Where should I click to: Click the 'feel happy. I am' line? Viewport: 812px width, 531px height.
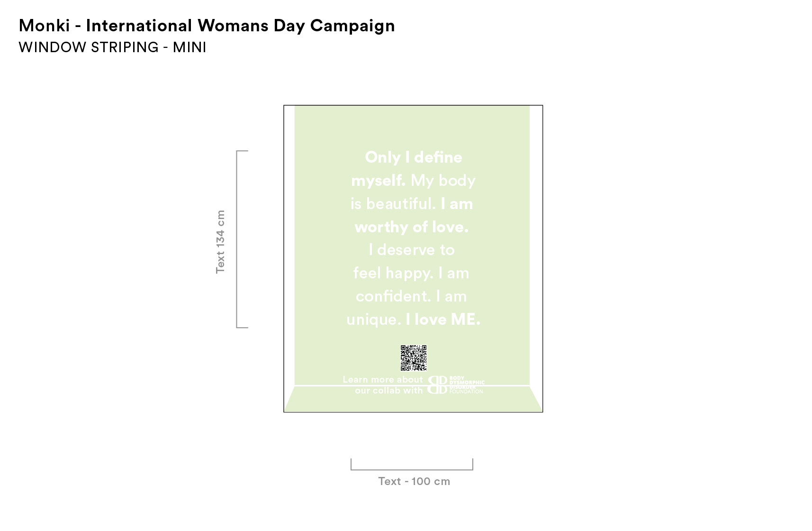coord(411,273)
